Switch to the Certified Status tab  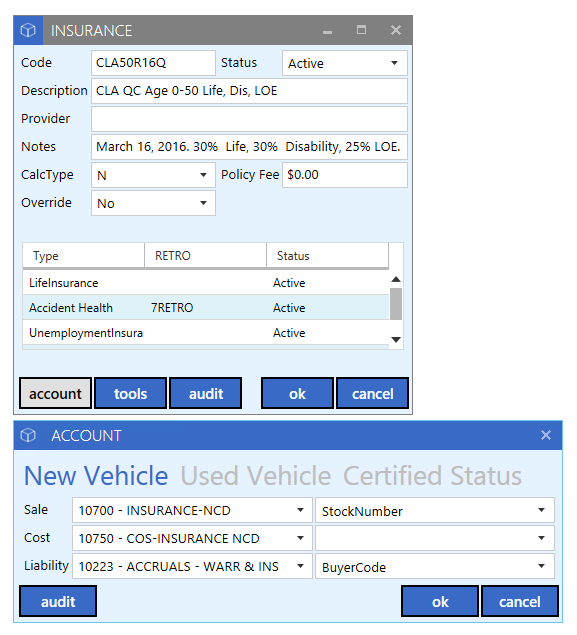point(432,475)
